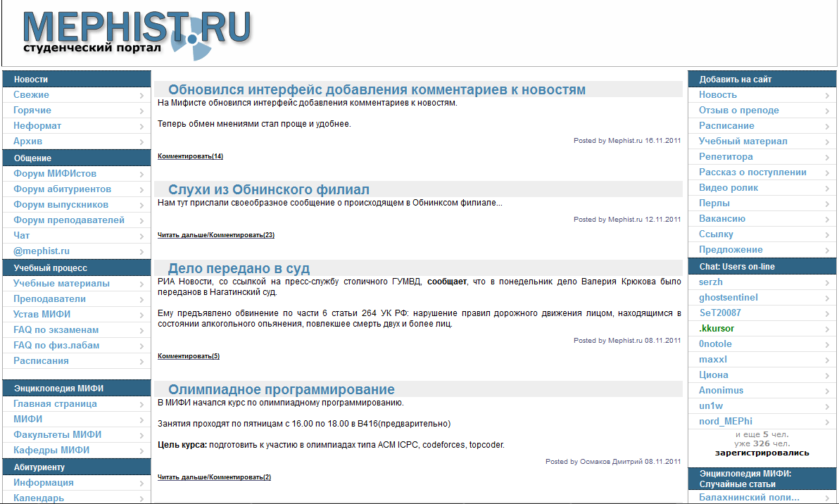This screenshot has height=504, width=839.
Task: Open the Свежие news section
Action: [28, 94]
